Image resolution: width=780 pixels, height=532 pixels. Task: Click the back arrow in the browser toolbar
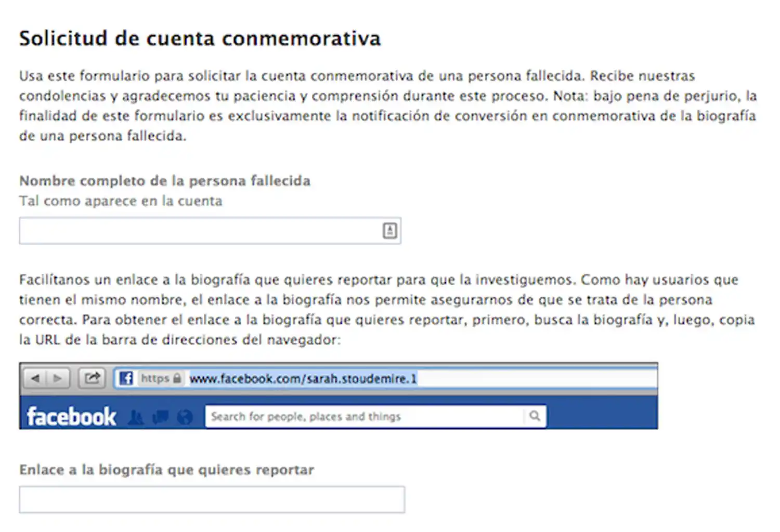click(35, 378)
